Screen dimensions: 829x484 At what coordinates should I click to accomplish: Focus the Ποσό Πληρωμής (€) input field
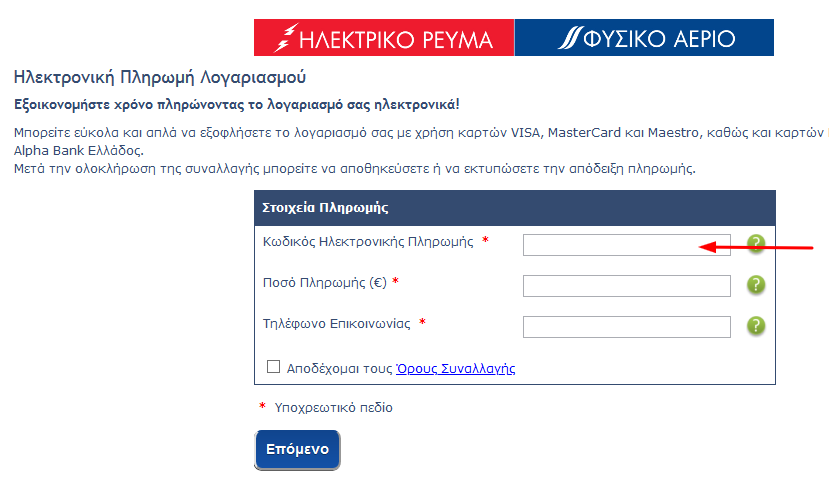pyautogui.click(x=627, y=286)
